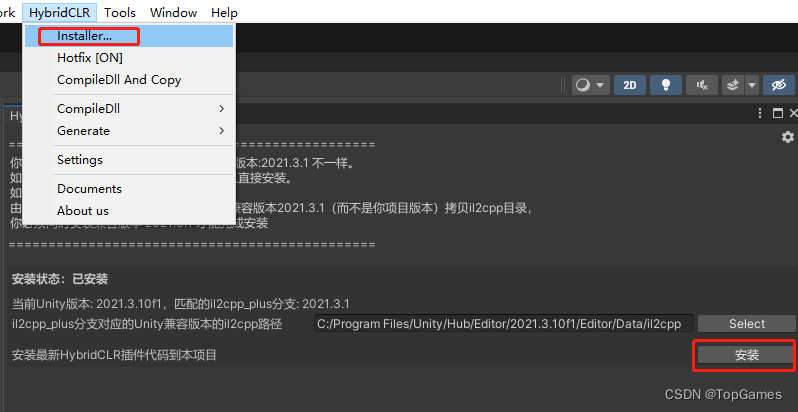798x412 pixels.
Task: Click the il2cpp_plus分支对应的Unity兼容版本 label
Action: click(x=147, y=324)
